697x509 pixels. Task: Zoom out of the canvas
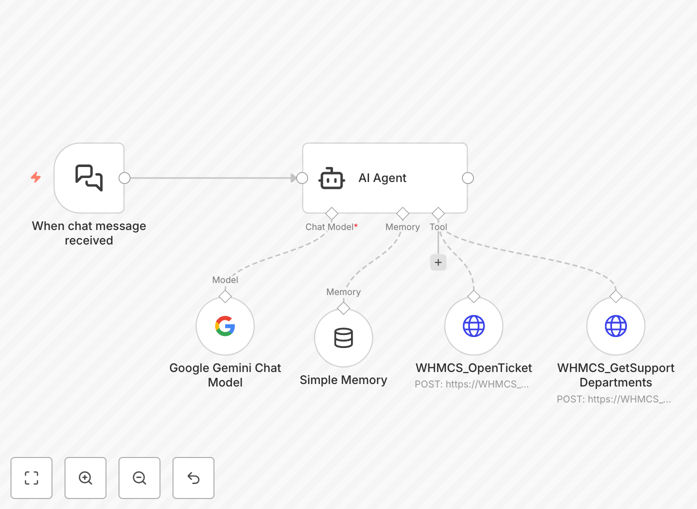(139, 478)
